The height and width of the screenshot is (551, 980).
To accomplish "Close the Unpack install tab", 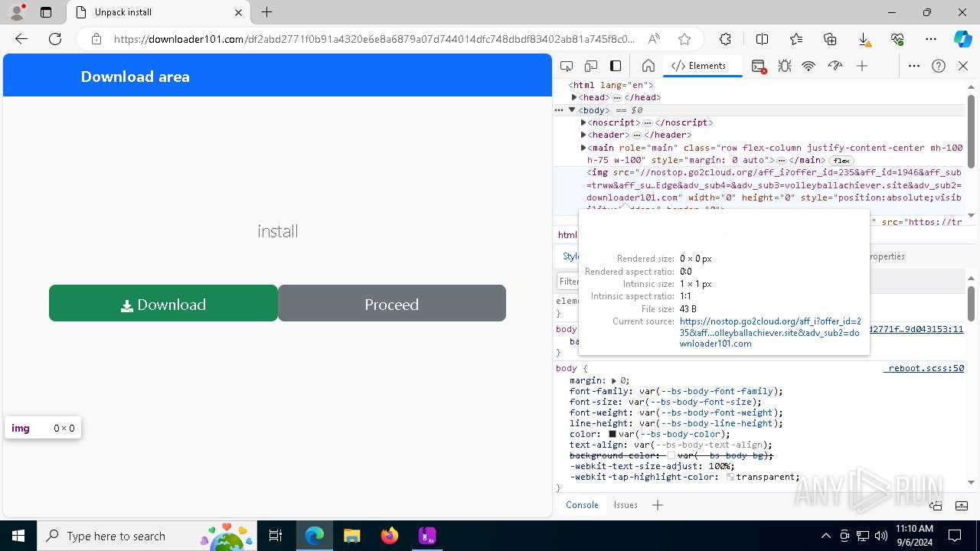I will click(x=239, y=12).
